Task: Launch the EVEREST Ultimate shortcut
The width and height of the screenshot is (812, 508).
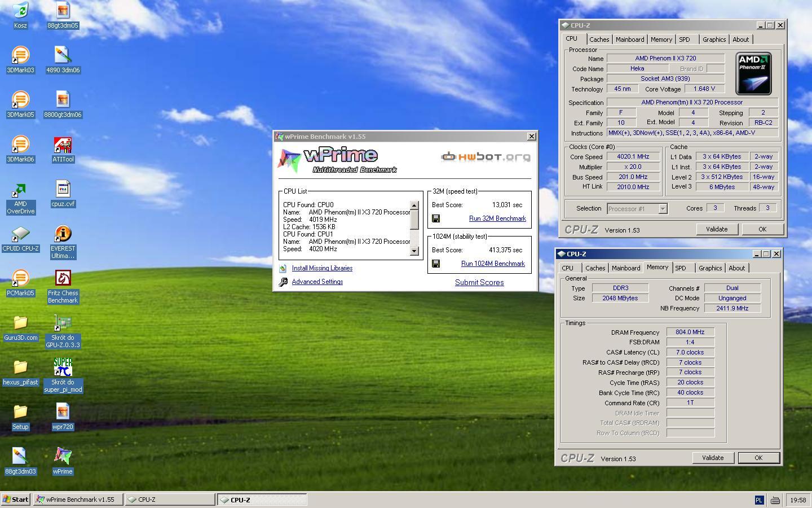Action: (x=63, y=242)
